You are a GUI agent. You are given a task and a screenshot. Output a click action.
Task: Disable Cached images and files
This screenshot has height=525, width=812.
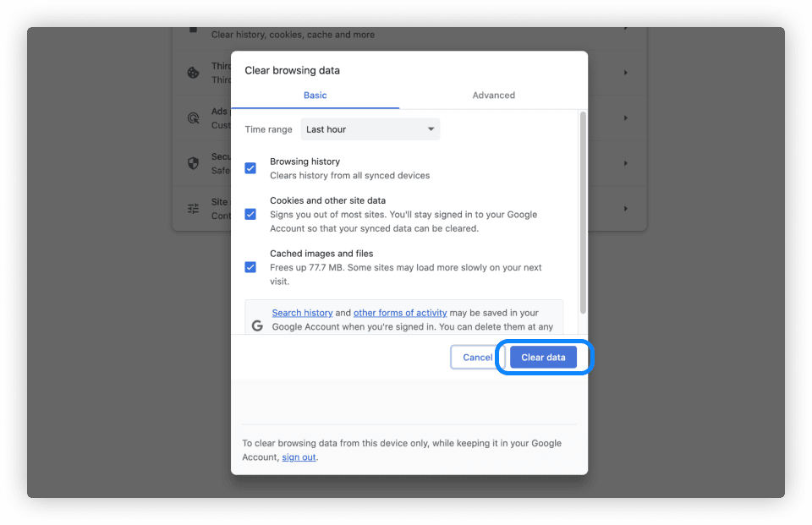pyautogui.click(x=250, y=266)
